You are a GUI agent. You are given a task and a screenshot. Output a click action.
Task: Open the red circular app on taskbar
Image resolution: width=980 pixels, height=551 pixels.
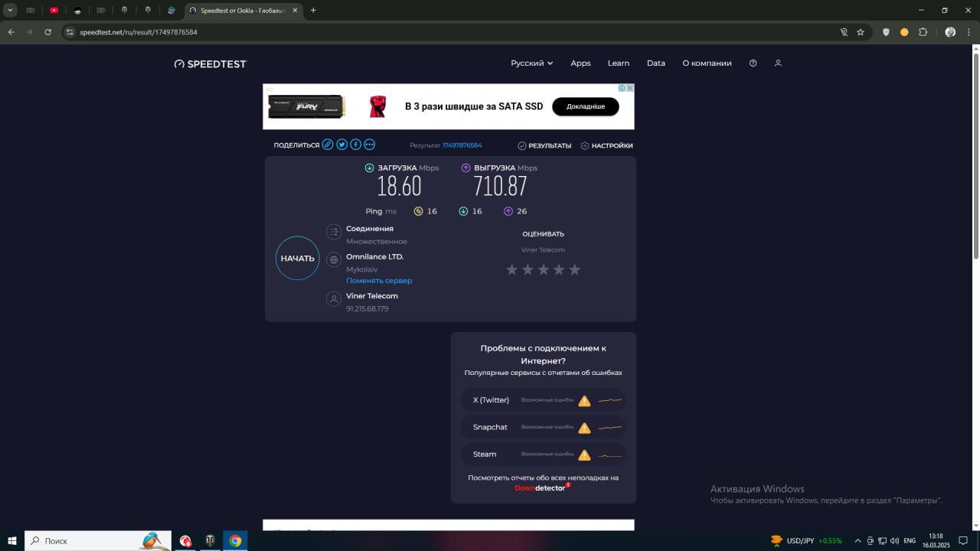[x=185, y=541]
